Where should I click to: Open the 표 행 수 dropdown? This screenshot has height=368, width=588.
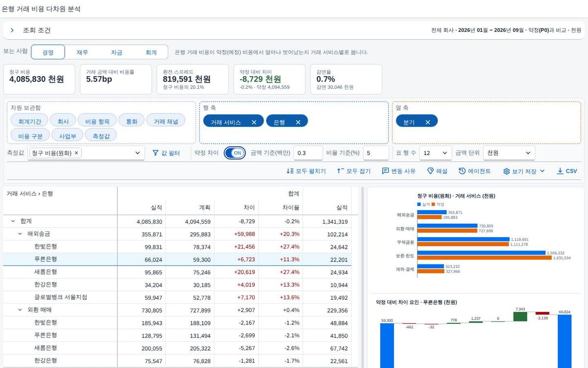436,153
